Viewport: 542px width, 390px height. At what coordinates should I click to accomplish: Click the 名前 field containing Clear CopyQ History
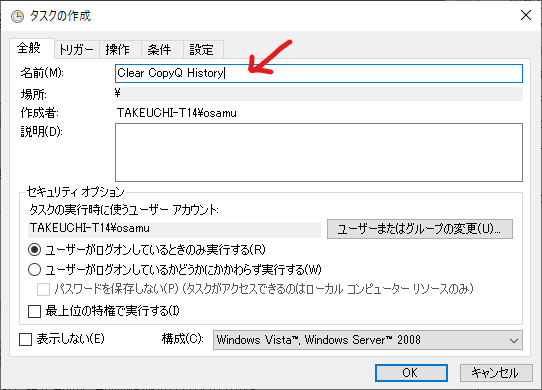[319, 73]
